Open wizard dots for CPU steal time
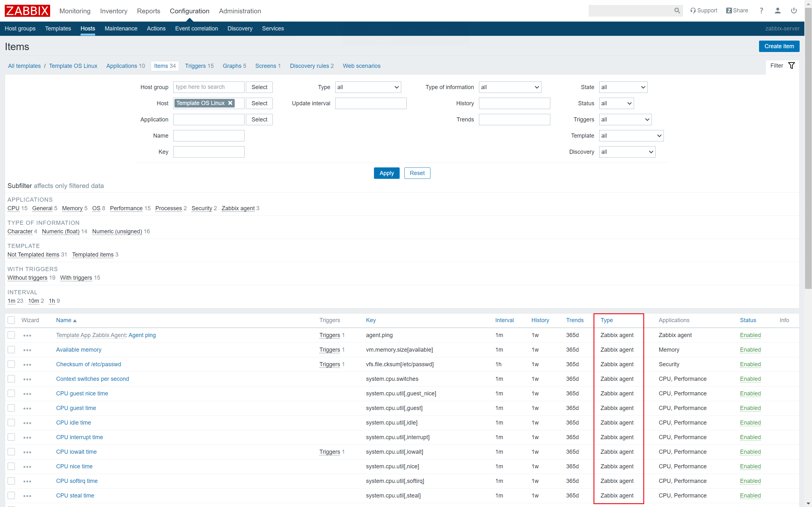The width and height of the screenshot is (812, 507). pyautogui.click(x=27, y=496)
